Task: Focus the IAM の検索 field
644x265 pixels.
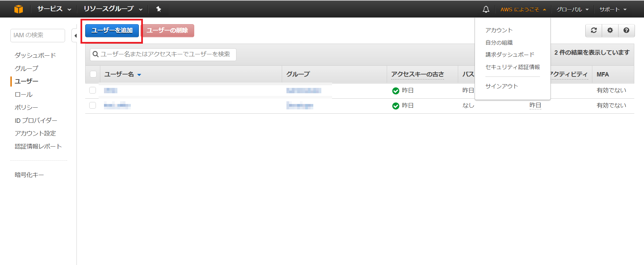Action: [x=38, y=35]
